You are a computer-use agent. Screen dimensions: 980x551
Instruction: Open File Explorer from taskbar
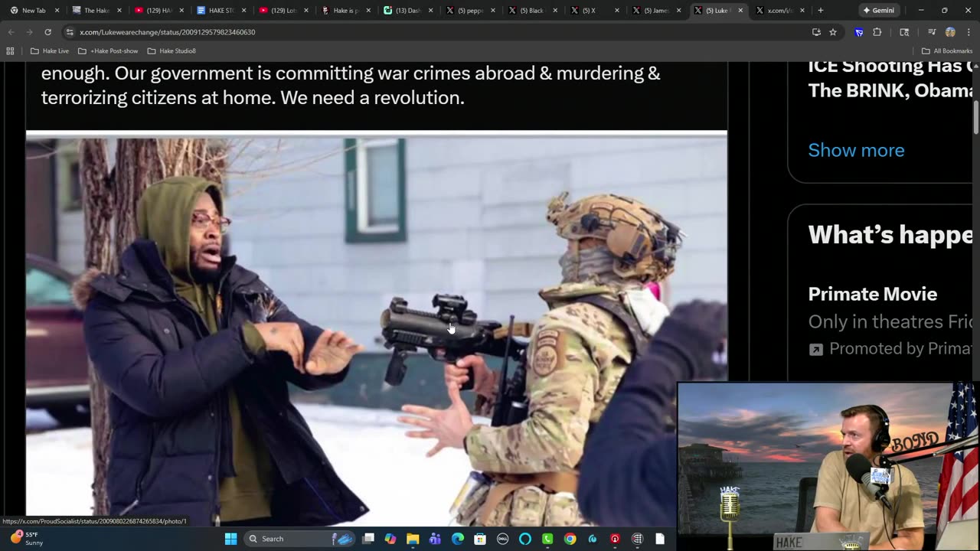[x=413, y=539]
